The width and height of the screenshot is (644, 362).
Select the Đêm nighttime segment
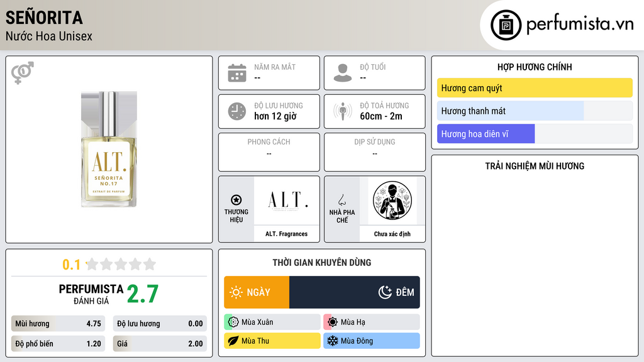[x=355, y=292]
